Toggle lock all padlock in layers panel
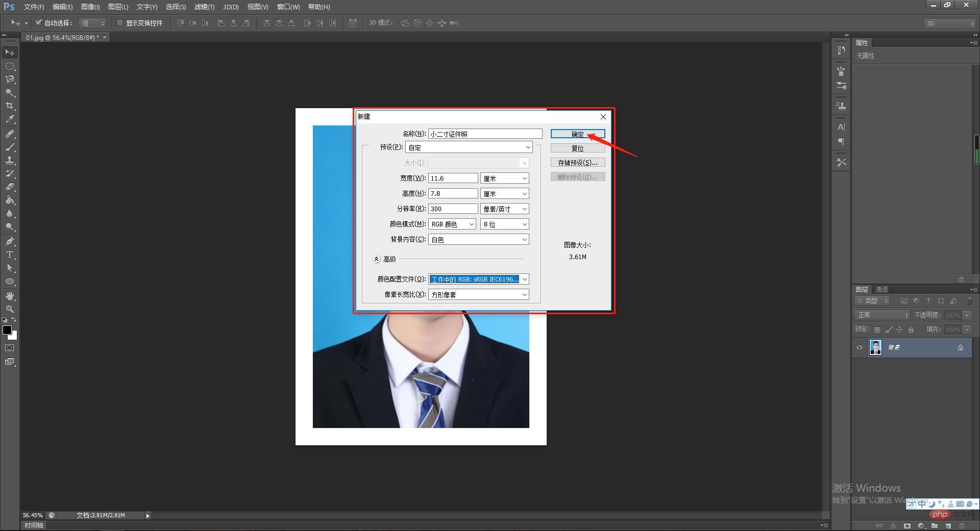This screenshot has width=980, height=531. (x=911, y=330)
